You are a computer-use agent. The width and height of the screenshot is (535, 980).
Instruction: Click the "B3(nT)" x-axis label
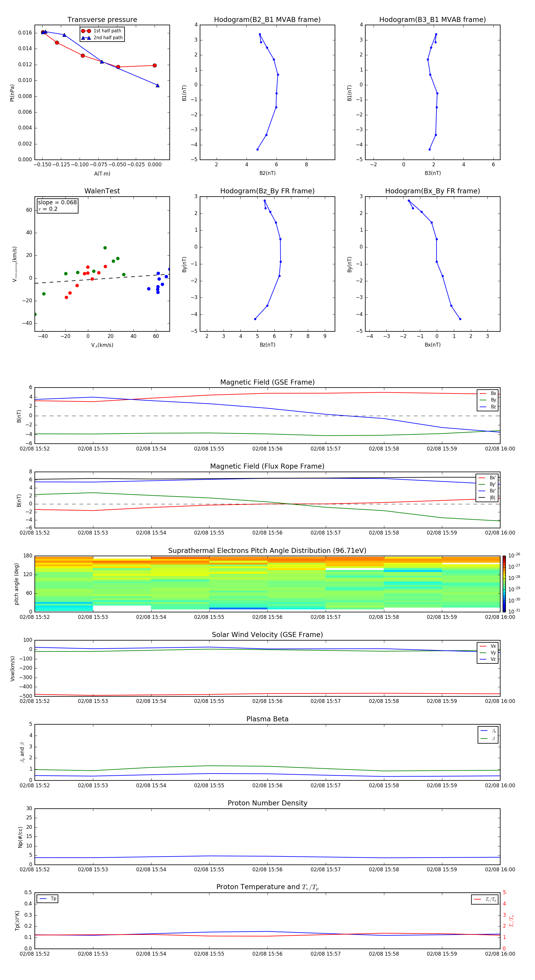pyautogui.click(x=432, y=173)
